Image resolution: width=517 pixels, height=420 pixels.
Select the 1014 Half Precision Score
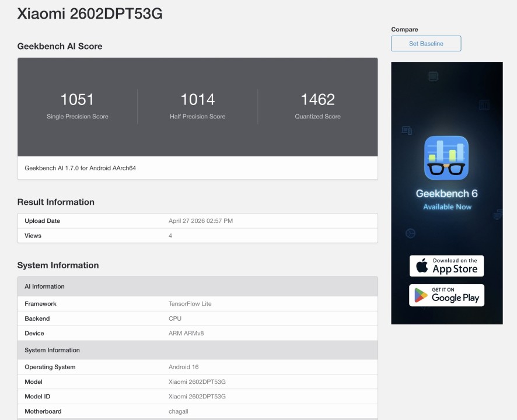pos(197,100)
